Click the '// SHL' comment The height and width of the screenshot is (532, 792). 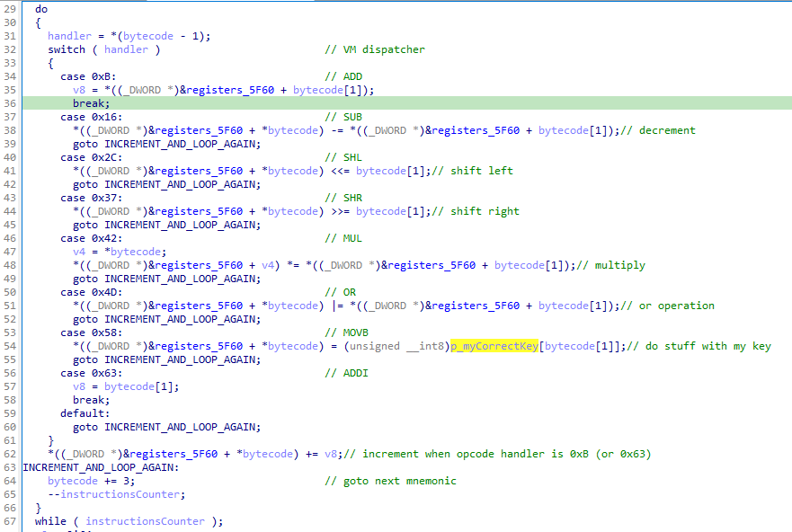(x=343, y=157)
